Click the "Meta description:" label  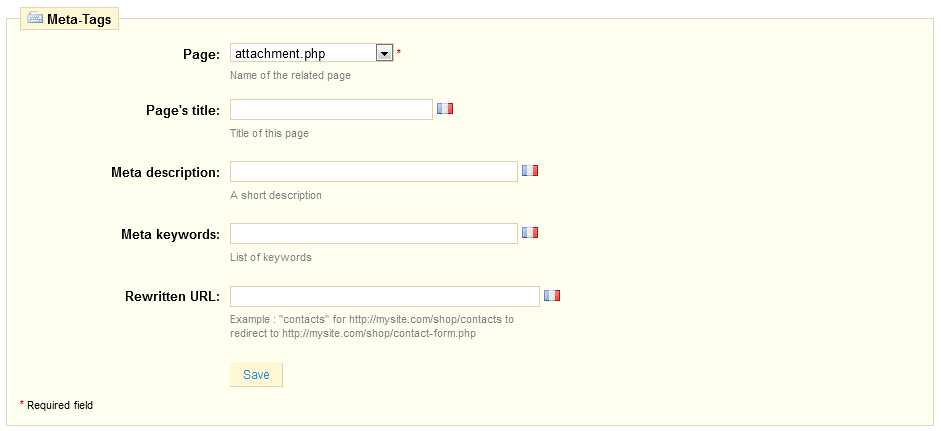point(166,172)
